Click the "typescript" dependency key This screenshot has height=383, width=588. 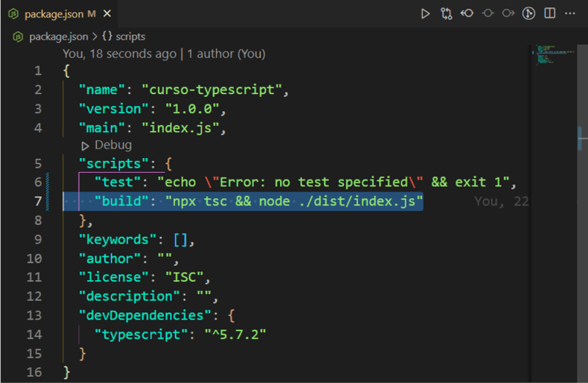pos(141,334)
